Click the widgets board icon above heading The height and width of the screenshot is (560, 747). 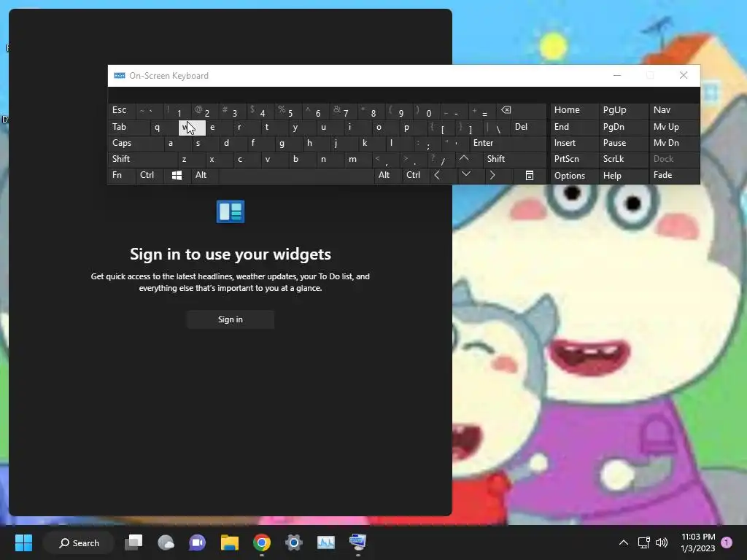[x=231, y=211]
